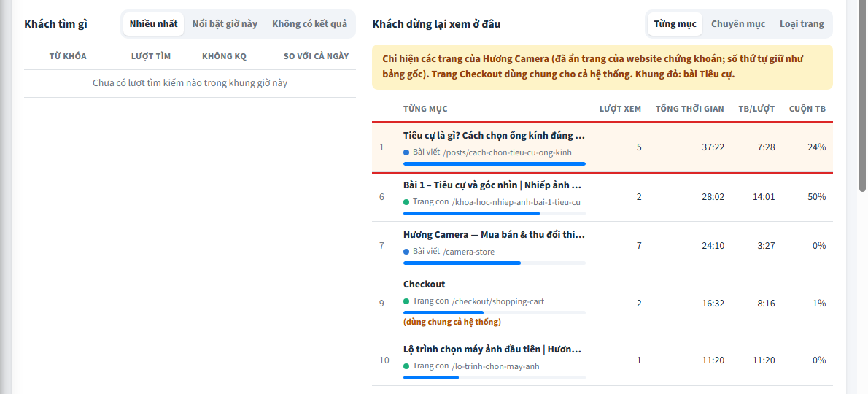Click the LƯỢT XEM column header
The image size is (868, 394).
[620, 109]
